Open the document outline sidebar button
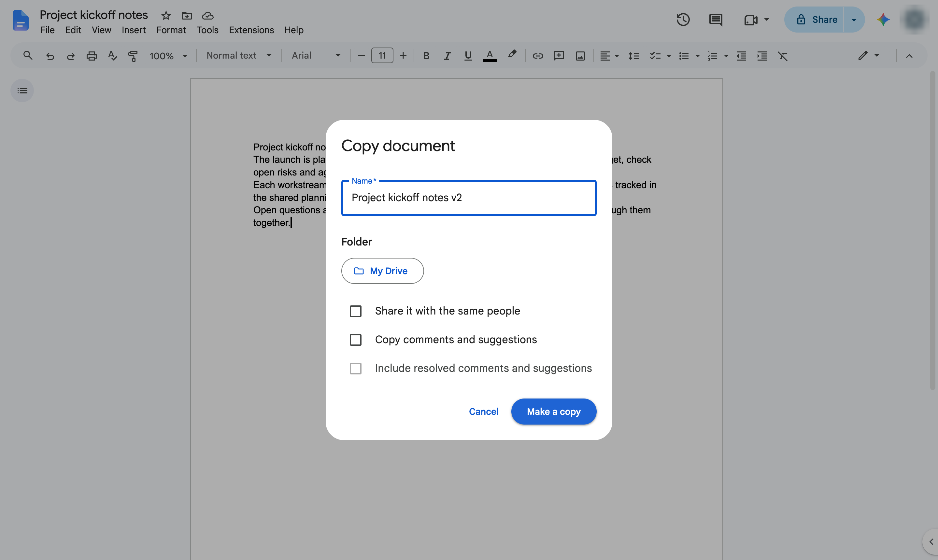Viewport: 938px width, 560px height. pyautogui.click(x=22, y=91)
